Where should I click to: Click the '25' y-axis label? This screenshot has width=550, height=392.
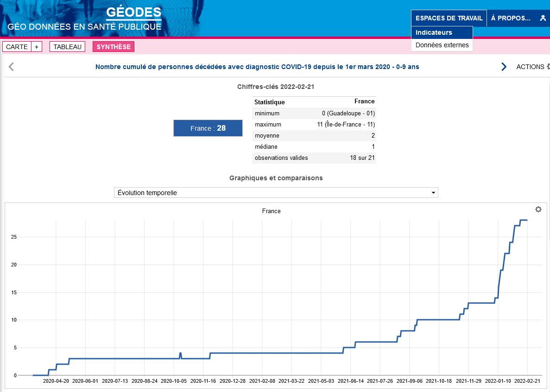tap(14, 237)
